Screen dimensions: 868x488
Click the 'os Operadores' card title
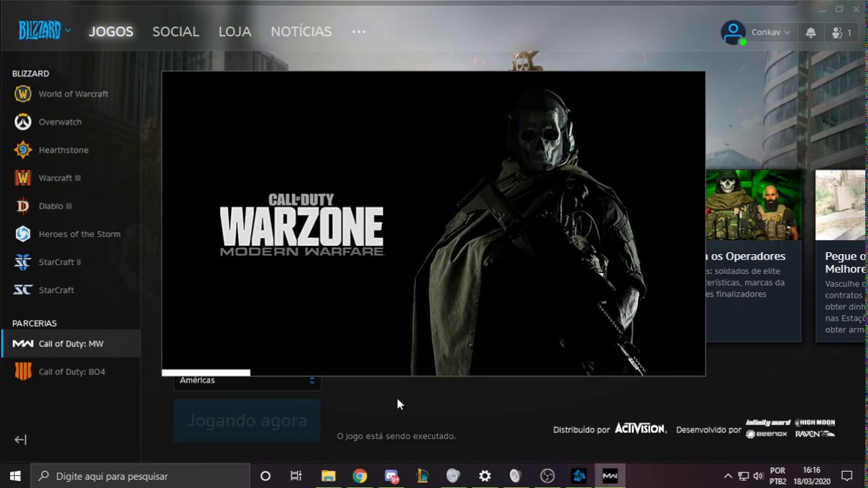[746, 256]
